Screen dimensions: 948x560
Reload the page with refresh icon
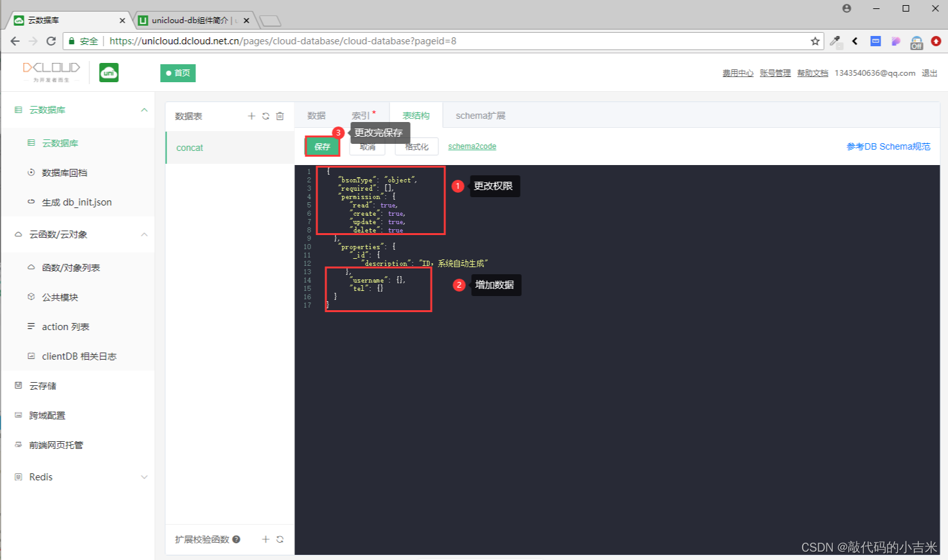51,41
